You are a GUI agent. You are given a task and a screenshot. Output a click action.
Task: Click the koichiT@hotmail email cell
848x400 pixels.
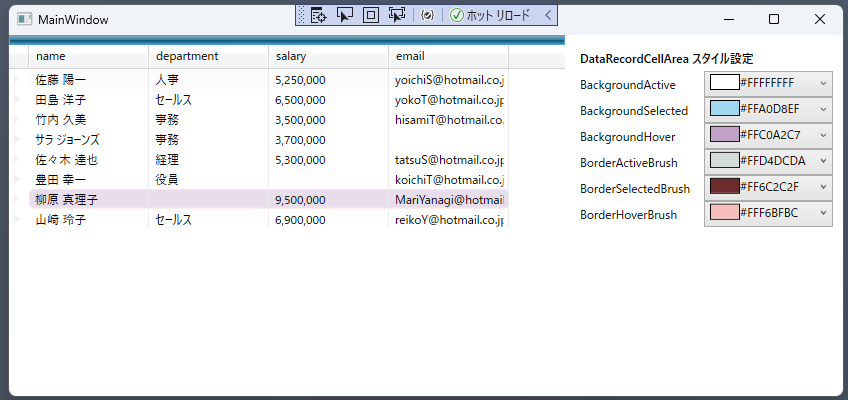pos(449,180)
